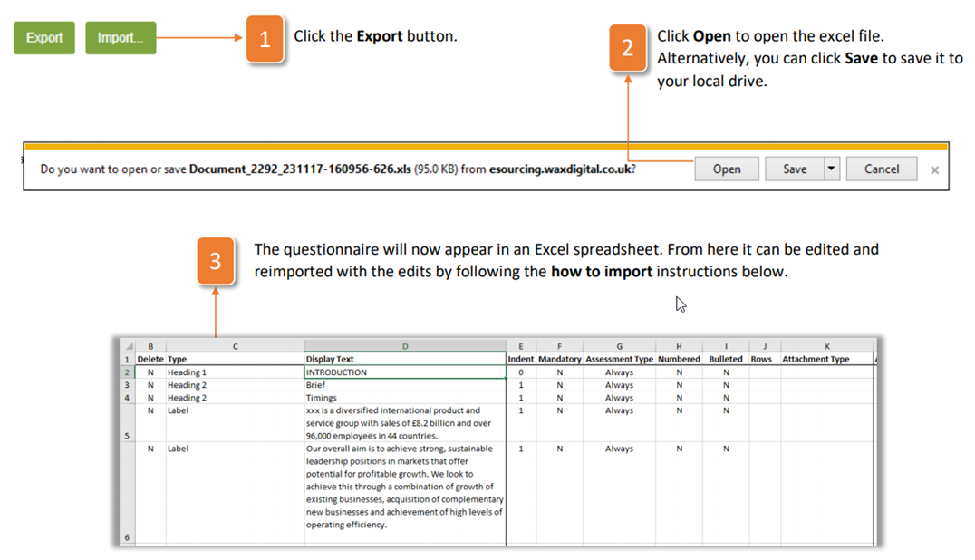Select column G header

pos(619,346)
